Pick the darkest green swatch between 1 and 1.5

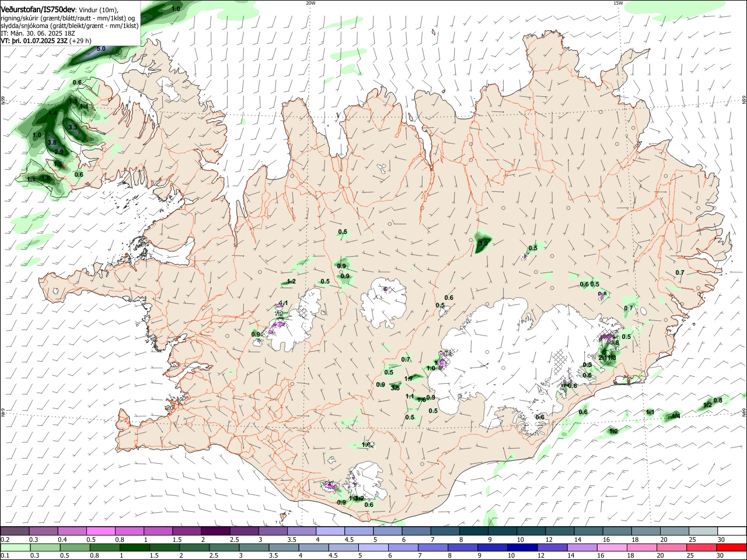click(x=134, y=547)
